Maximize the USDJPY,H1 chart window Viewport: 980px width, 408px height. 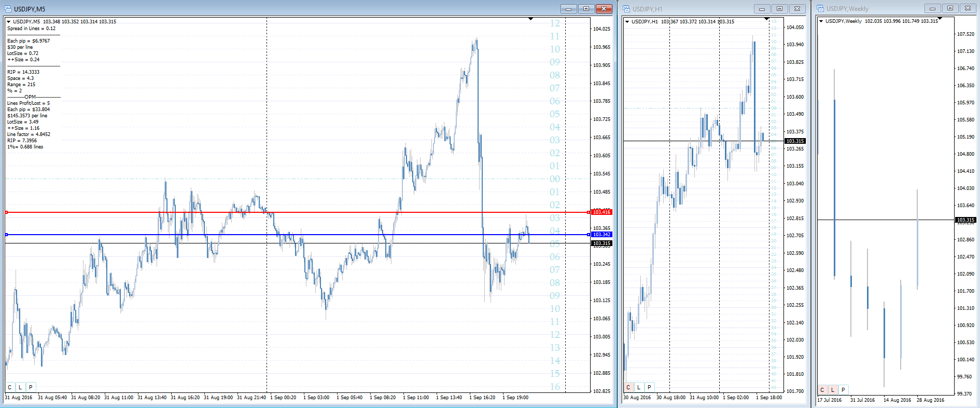pyautogui.click(x=779, y=9)
